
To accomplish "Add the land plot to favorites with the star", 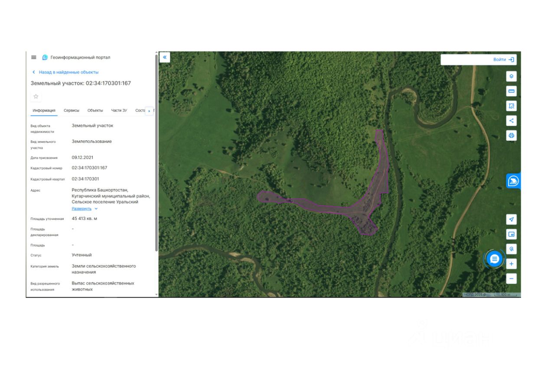I will 36,96.
